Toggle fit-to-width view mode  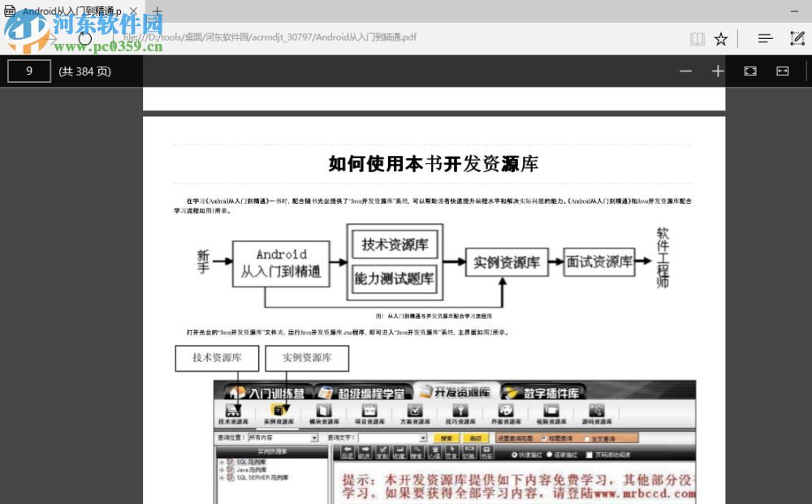click(782, 71)
